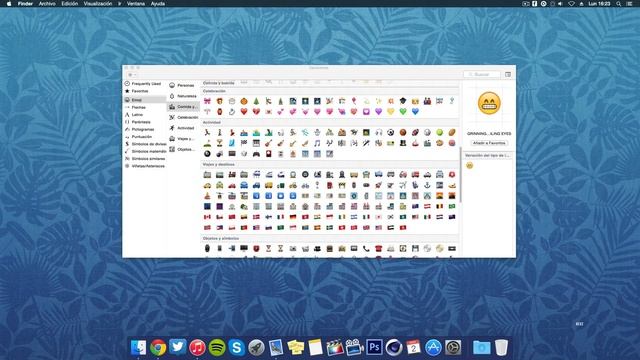
Task: Open Spotlight search in menu bar
Action: pyautogui.click(x=619, y=4)
